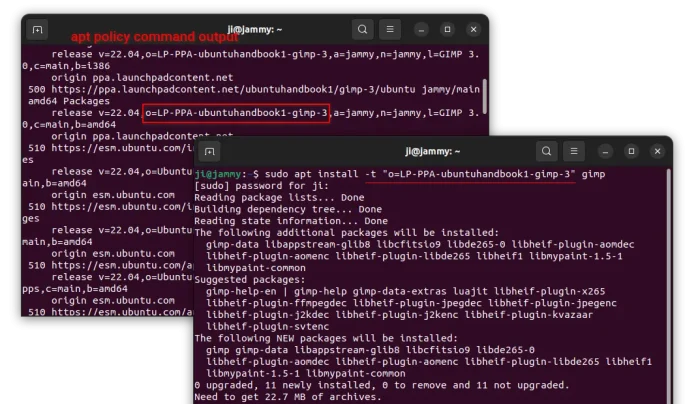The image size is (700, 404).
Task: Click 'Building dependency tree... Done' line
Action: pos(288,209)
